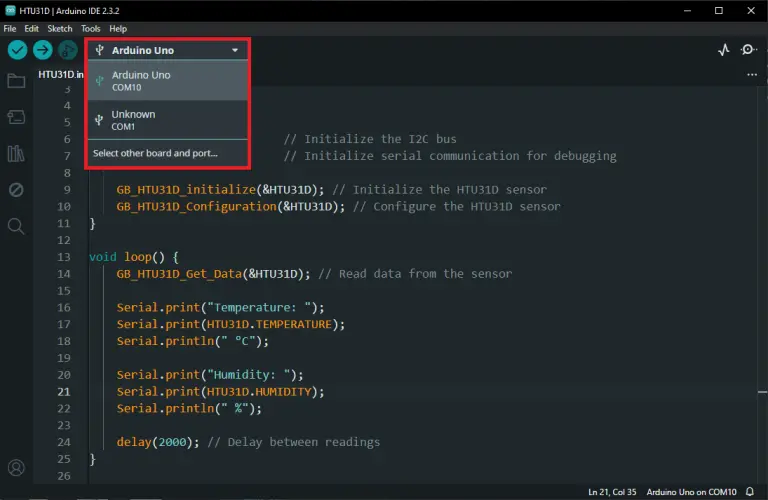
Task: Open the Search sidebar panel
Action: (16, 226)
